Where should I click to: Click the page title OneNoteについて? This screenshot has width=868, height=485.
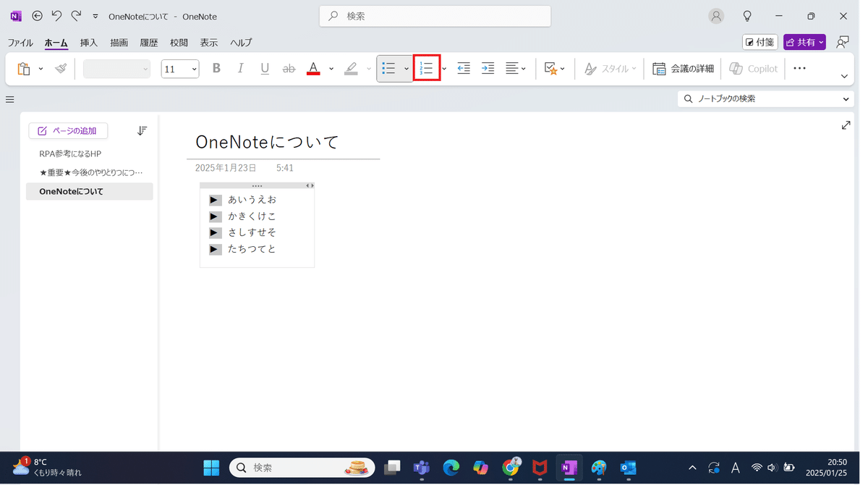[x=267, y=142]
